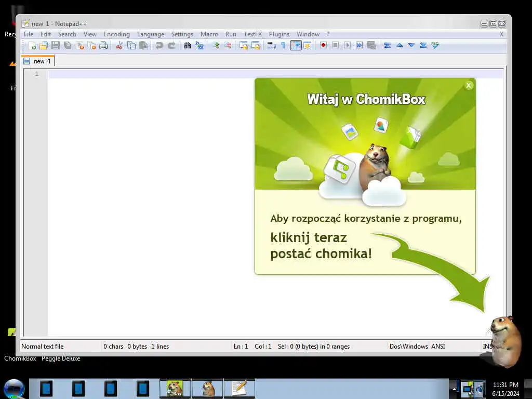Click the Stop Recording macro icon

(335, 45)
